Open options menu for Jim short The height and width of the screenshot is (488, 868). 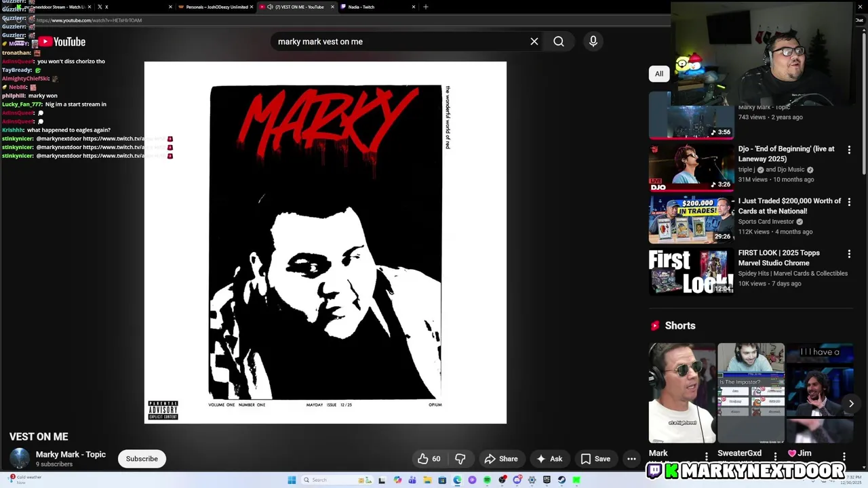click(844, 456)
